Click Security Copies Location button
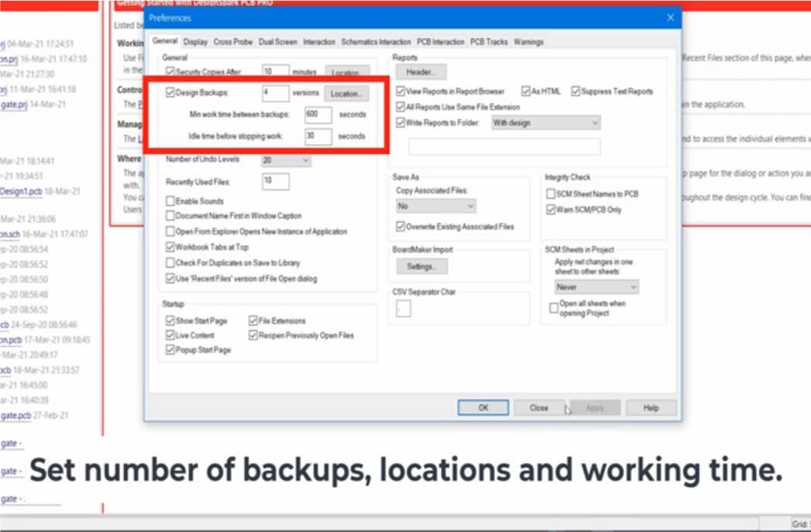The image size is (811, 532). click(346, 72)
